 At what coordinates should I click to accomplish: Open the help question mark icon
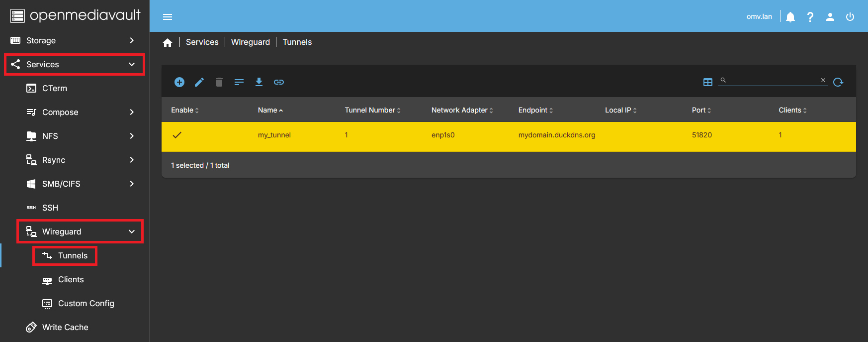click(x=810, y=17)
